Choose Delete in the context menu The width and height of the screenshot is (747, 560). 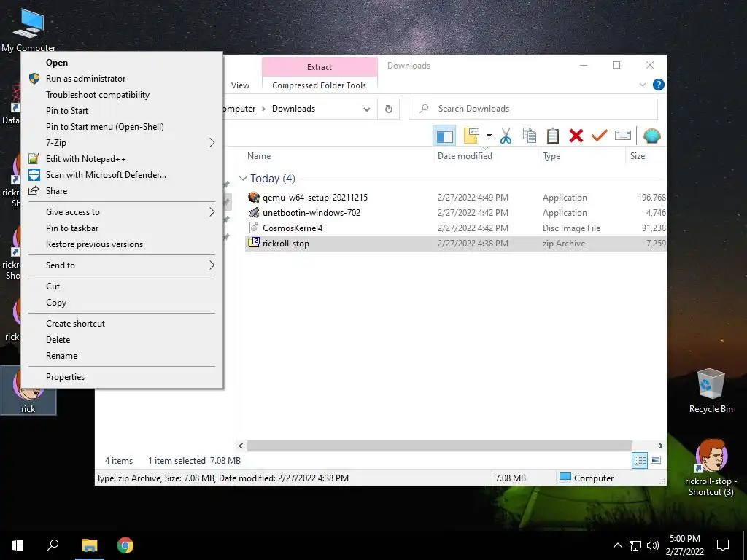(x=122, y=340)
